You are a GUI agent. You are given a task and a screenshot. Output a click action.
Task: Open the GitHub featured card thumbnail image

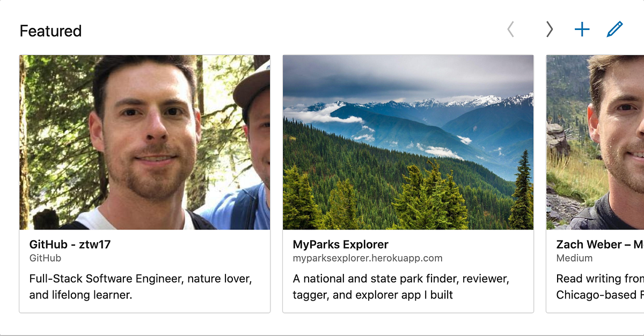145,142
